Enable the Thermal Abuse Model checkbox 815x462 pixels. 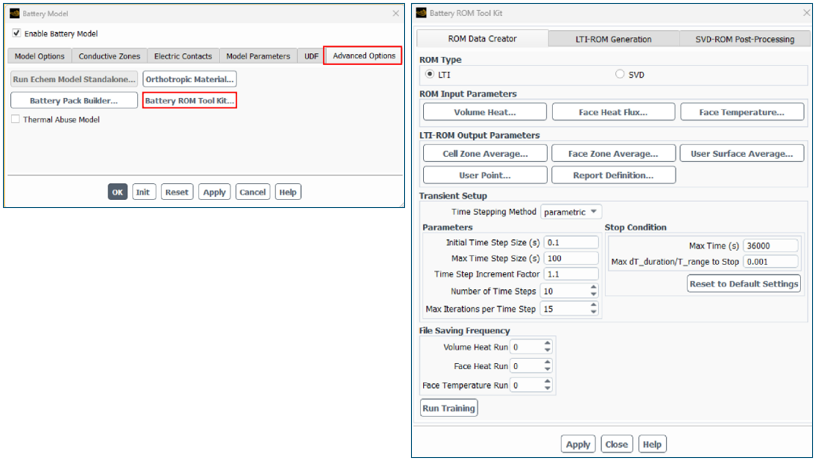tap(16, 120)
